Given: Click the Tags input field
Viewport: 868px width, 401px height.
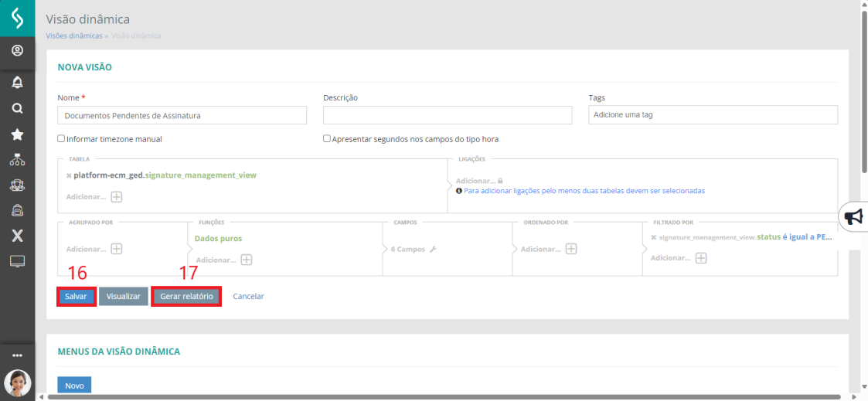Looking at the screenshot, I should (x=713, y=116).
